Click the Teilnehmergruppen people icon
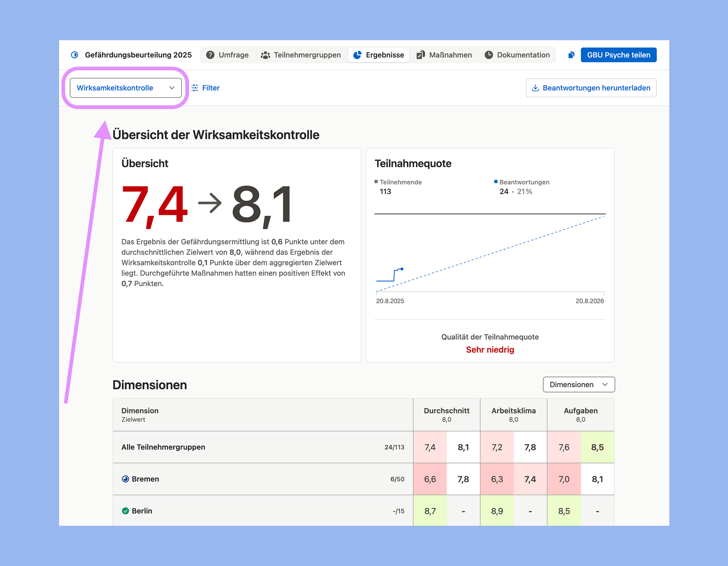 point(265,55)
